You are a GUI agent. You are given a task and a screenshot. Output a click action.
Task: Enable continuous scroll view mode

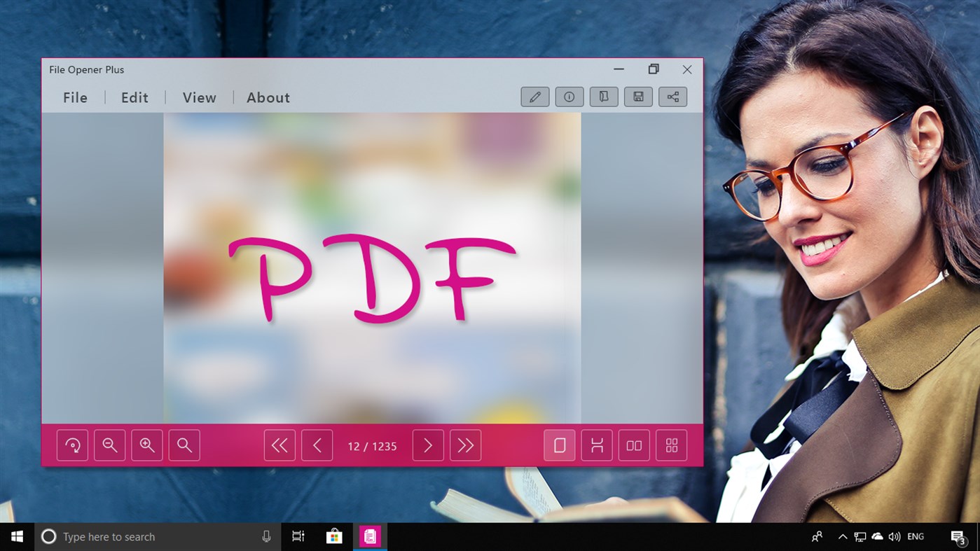tap(596, 445)
